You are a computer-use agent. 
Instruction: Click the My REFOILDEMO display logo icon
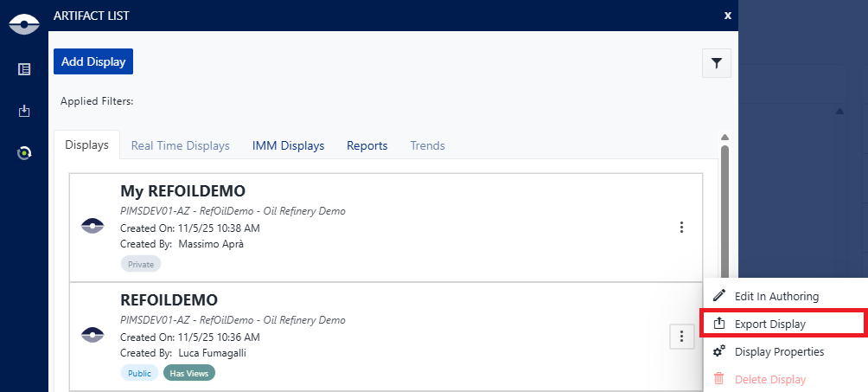[93, 226]
